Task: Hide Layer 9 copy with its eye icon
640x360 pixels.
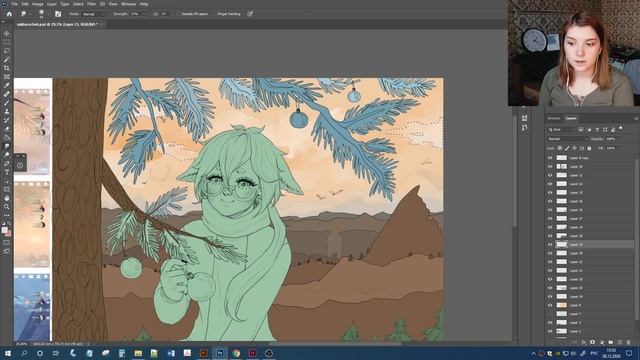Action: tap(550, 158)
